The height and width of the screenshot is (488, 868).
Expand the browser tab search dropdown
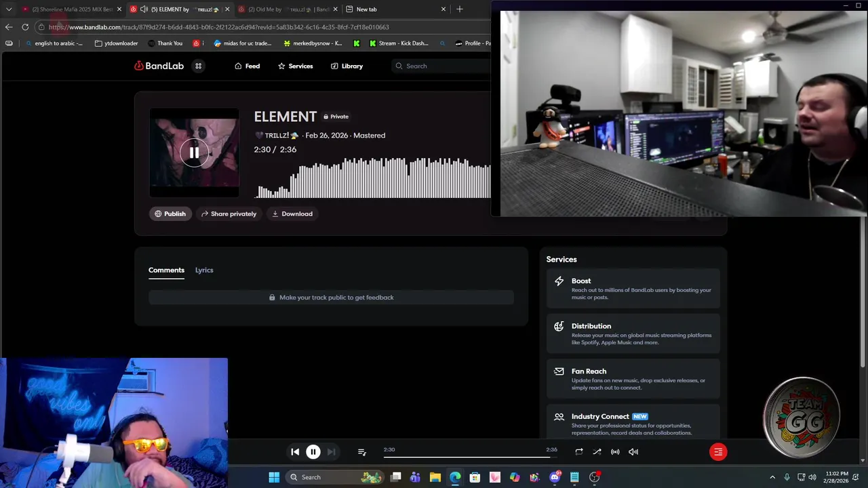tap(9, 9)
